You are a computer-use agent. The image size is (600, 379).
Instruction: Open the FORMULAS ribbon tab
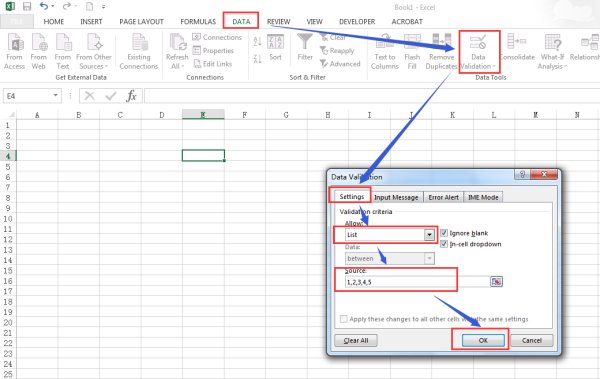(198, 21)
